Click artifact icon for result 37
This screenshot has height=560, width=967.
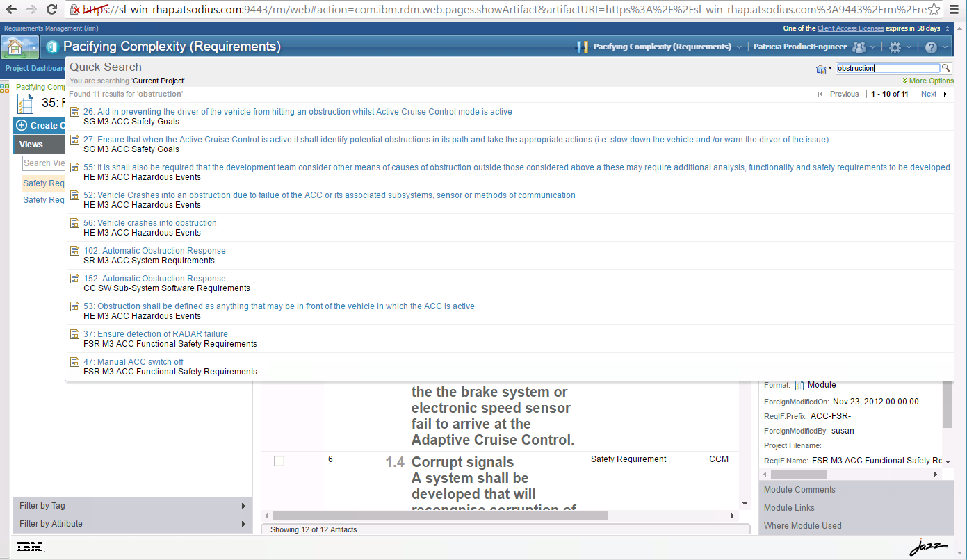[x=74, y=335]
